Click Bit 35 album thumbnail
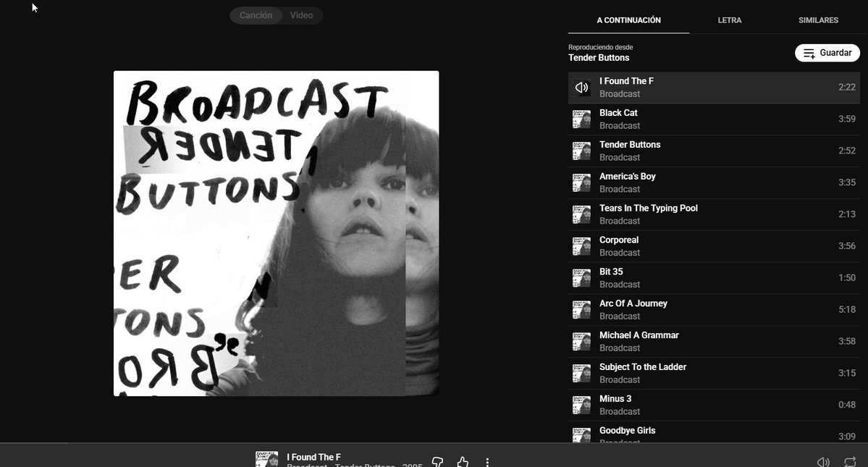Image resolution: width=868 pixels, height=467 pixels. coord(581,278)
